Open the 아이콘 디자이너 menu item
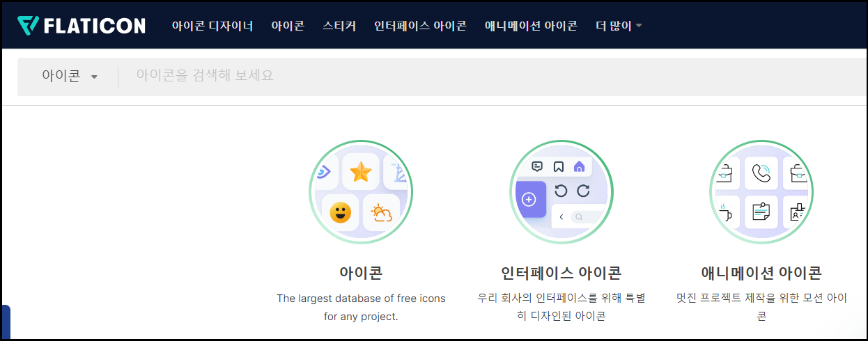Viewport: 868px width, 341px height. pos(212,26)
